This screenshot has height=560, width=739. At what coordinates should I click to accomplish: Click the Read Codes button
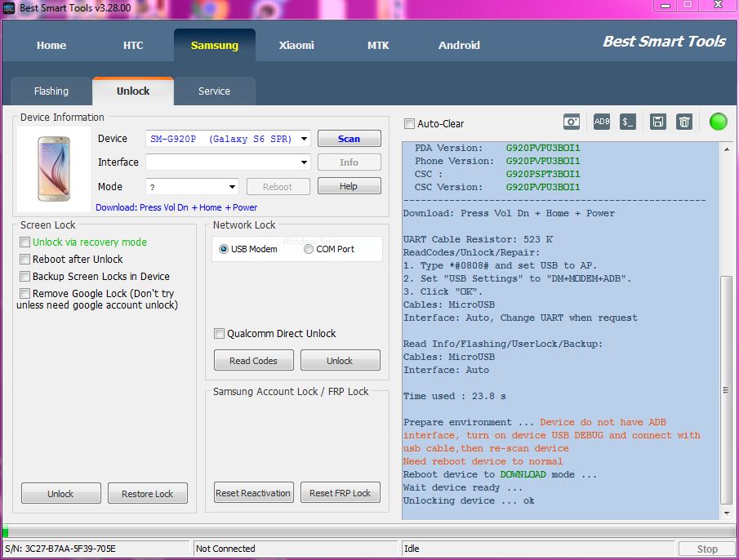(x=254, y=360)
